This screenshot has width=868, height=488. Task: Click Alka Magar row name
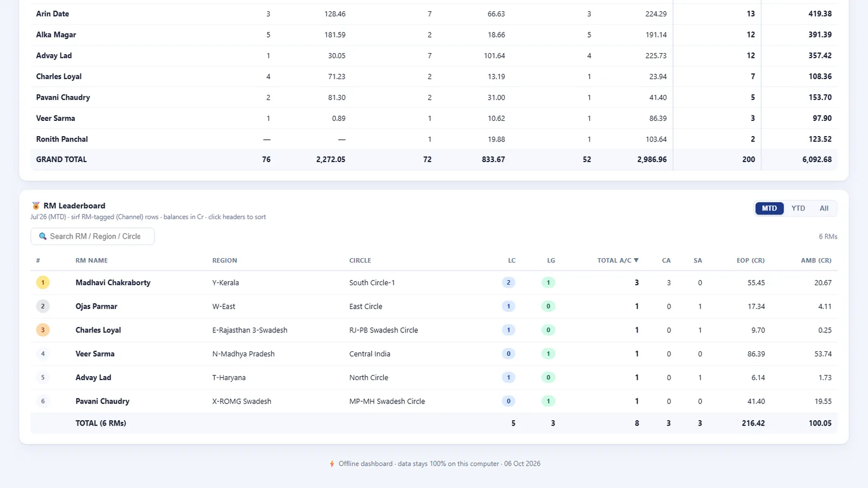(56, 35)
